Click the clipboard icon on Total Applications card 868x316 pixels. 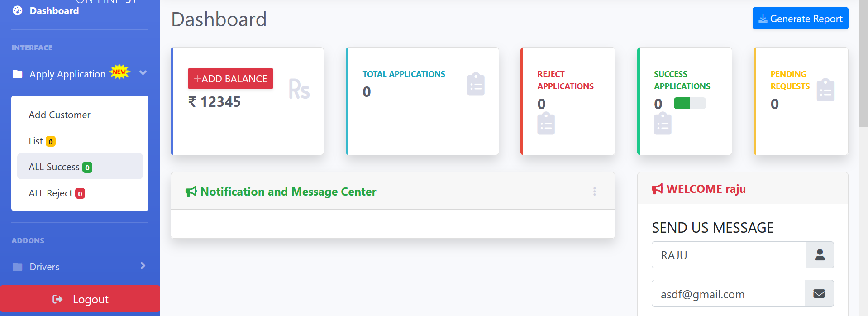coord(476,84)
